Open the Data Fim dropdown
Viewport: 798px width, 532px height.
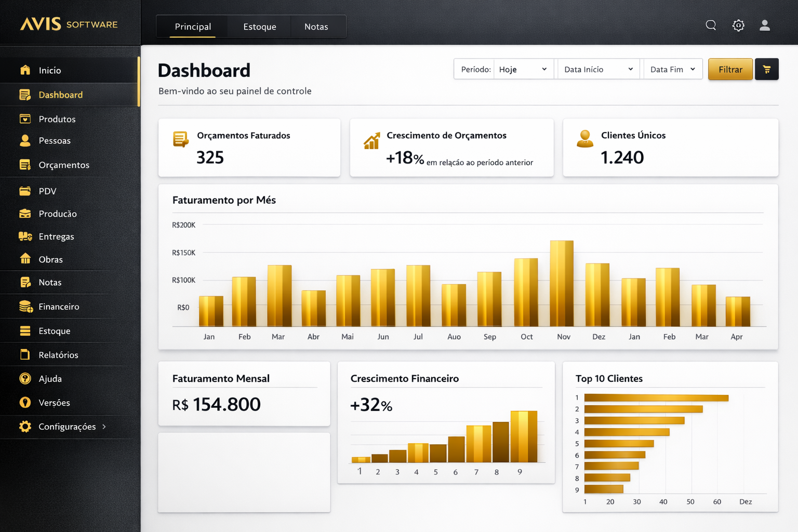tap(672, 70)
